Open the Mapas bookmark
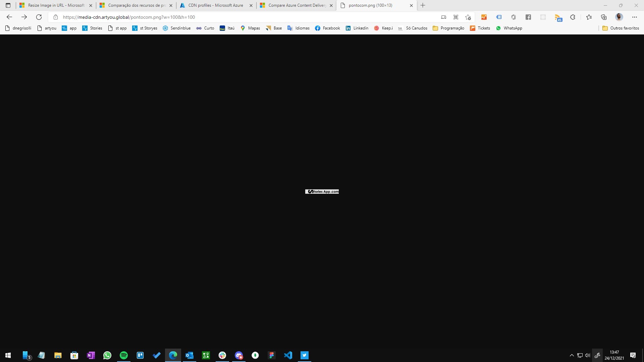Viewport: 644px width, 362px height. tap(250, 28)
